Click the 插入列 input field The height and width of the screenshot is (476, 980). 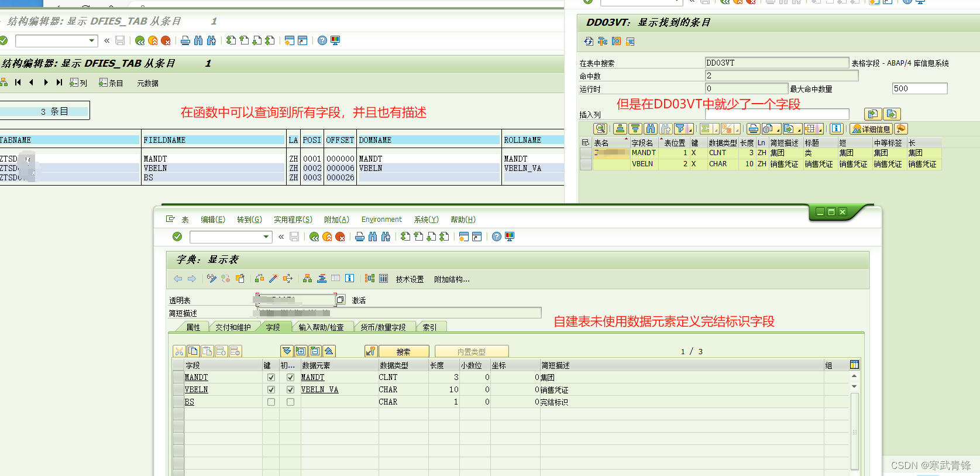click(777, 114)
